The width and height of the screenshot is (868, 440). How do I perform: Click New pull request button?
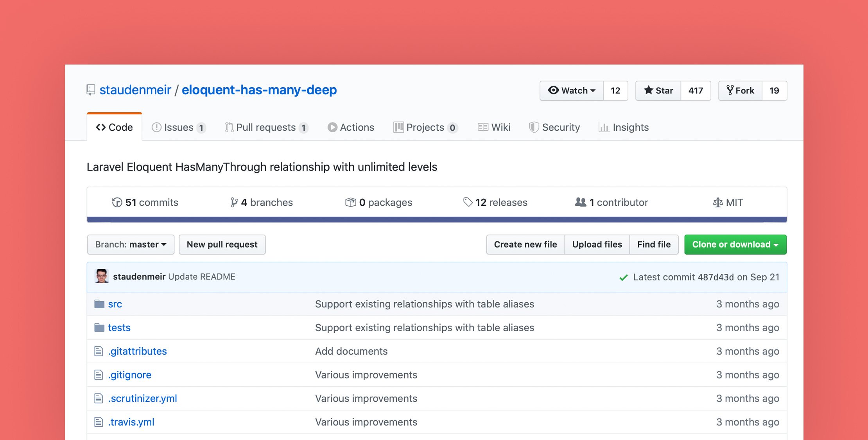tap(222, 245)
